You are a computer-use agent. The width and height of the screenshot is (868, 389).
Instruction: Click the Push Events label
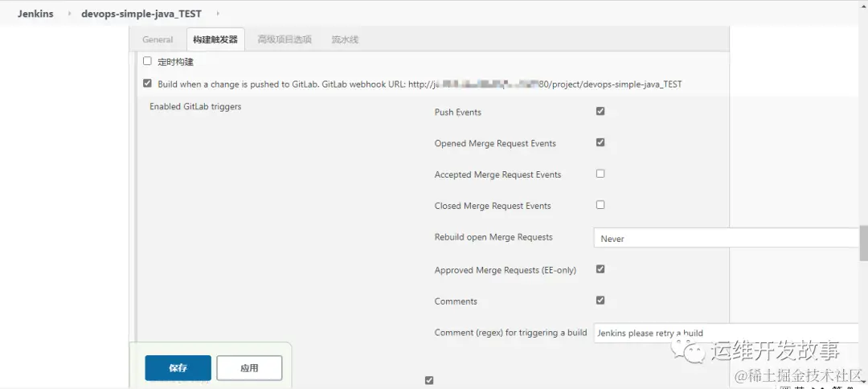pos(458,113)
